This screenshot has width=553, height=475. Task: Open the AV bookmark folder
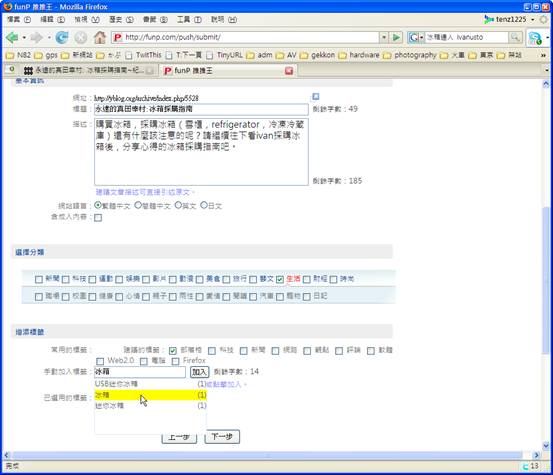pyautogui.click(x=286, y=55)
